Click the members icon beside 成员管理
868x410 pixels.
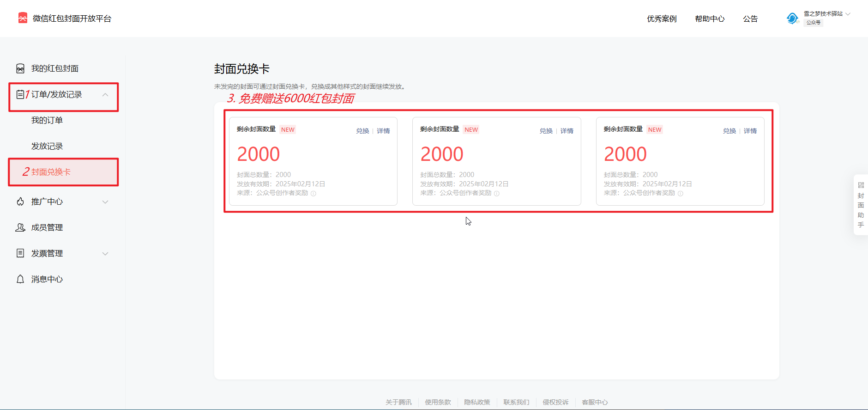point(20,227)
